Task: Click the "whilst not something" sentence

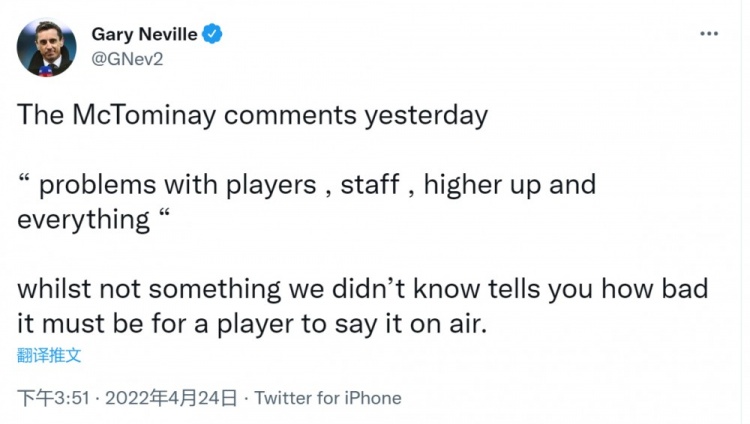Action: (x=140, y=291)
